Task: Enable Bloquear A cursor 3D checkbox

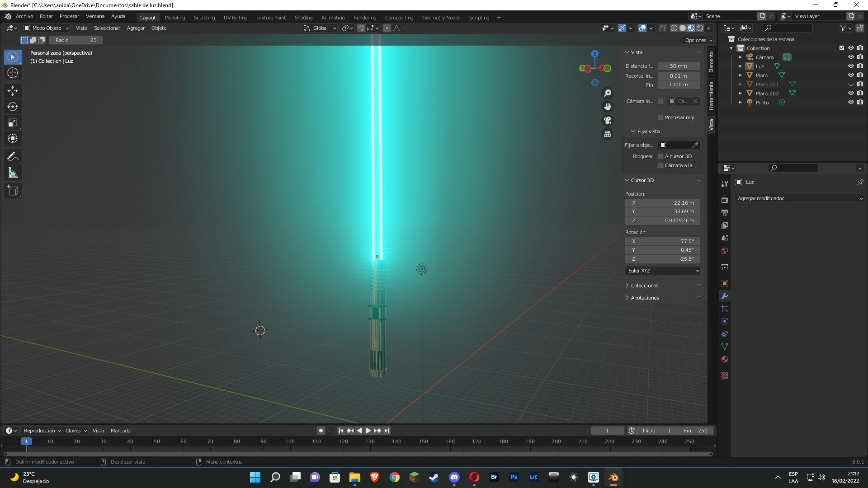Action: [660, 156]
